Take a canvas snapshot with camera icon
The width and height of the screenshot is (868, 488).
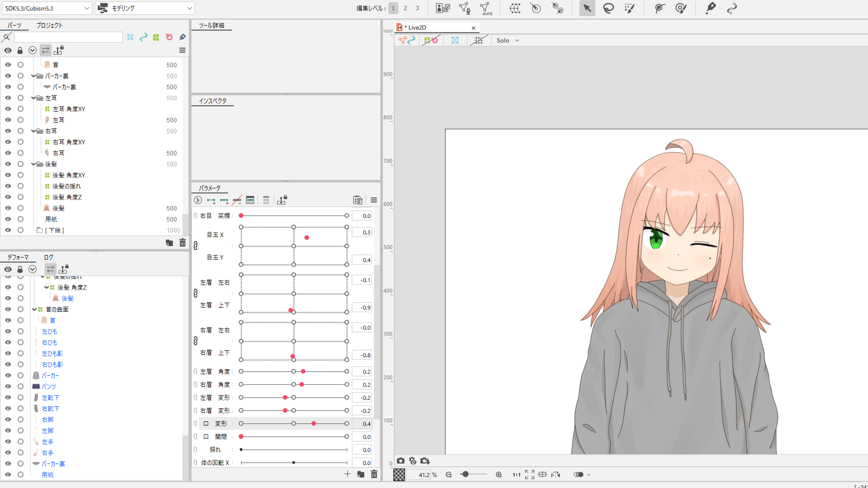pos(400,461)
